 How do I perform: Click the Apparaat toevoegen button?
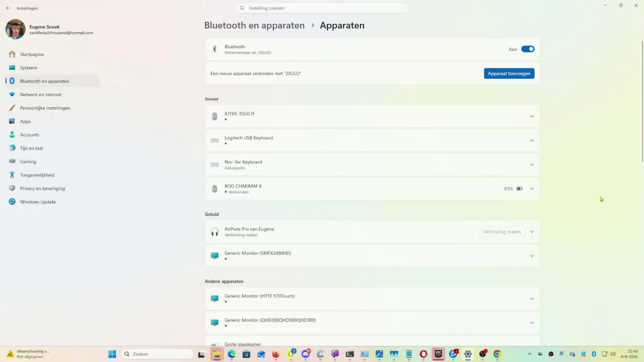[509, 73]
